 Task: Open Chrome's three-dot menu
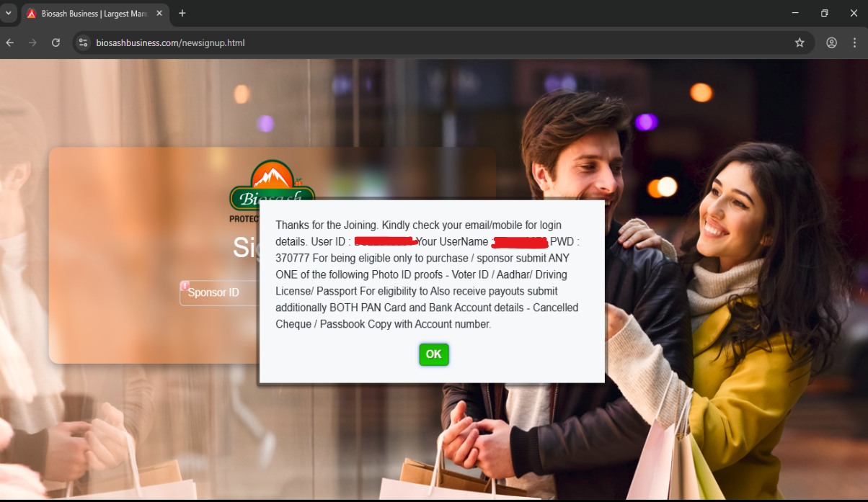(855, 43)
